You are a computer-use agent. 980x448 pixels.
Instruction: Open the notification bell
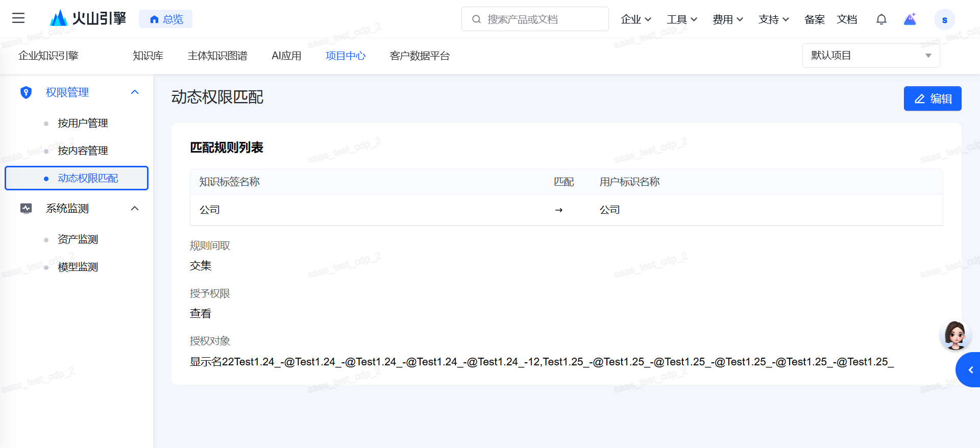click(x=881, y=19)
